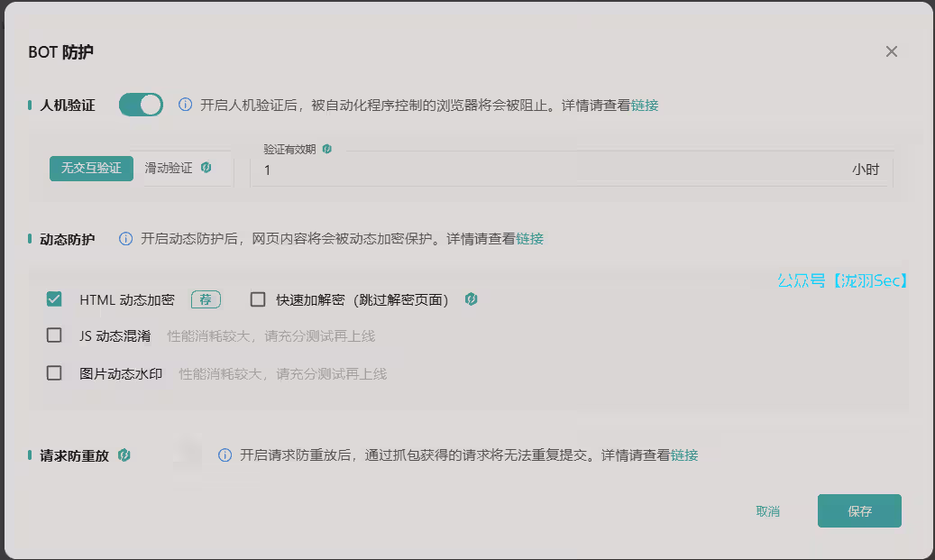
Task: Click the 取消 button
Action: (x=767, y=510)
